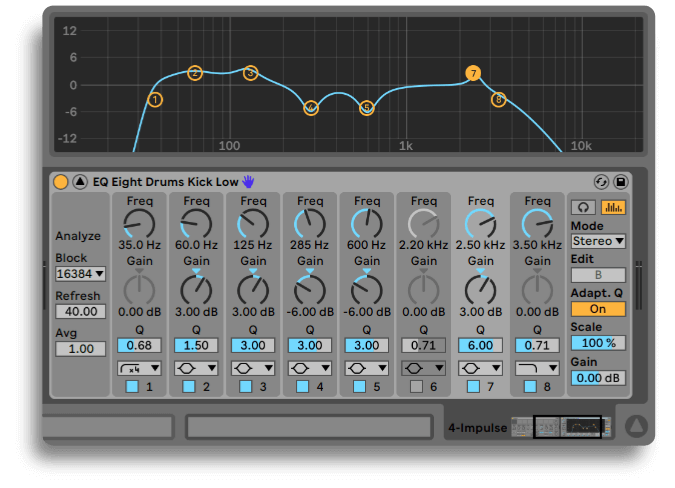Screen dimensions: 675x488
Task: Toggle the spectrum analyzer icon
Action: click(x=611, y=207)
